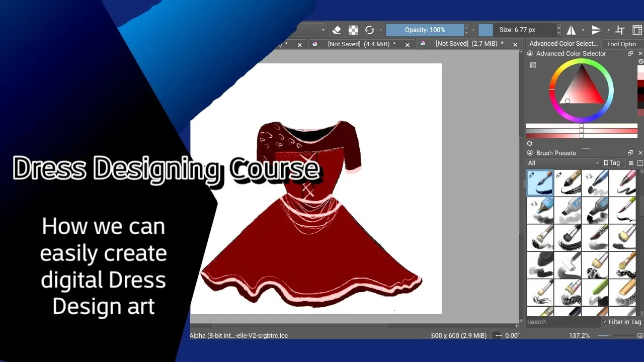The height and width of the screenshot is (362, 644).
Task: Open the vertical mirror options dropdown arrow
Action: point(608,30)
